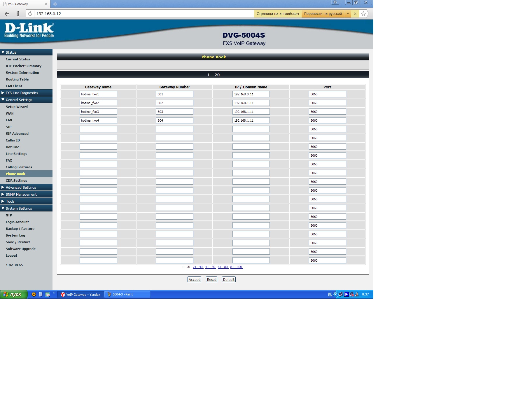
Task: Expand the Advanced Settings section
Action: coord(26,187)
